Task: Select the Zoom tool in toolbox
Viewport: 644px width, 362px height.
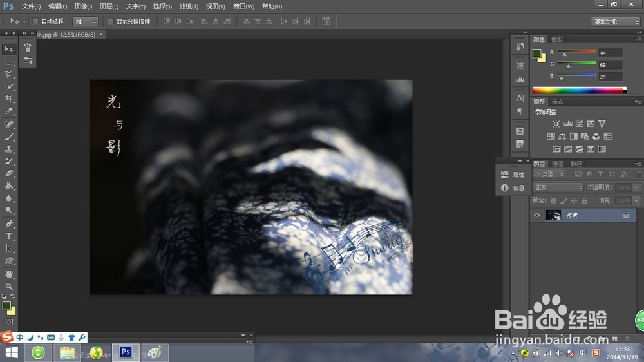Action: [x=8, y=287]
